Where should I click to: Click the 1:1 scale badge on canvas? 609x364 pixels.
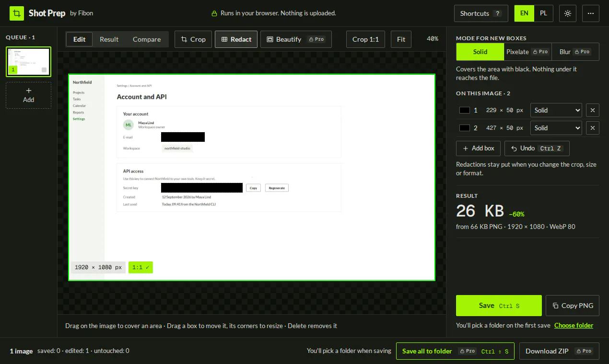[x=141, y=267]
